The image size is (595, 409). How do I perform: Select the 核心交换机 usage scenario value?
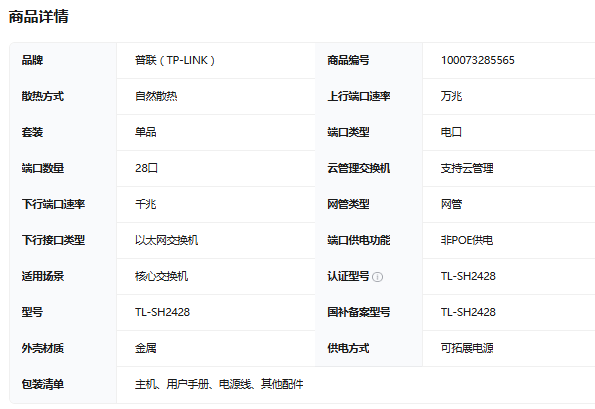coord(161,276)
